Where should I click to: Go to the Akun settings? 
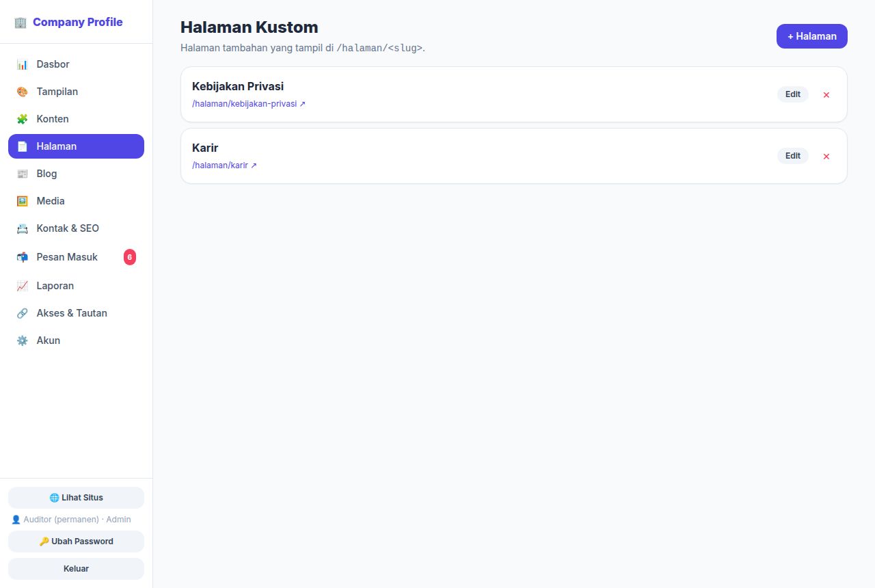point(76,340)
